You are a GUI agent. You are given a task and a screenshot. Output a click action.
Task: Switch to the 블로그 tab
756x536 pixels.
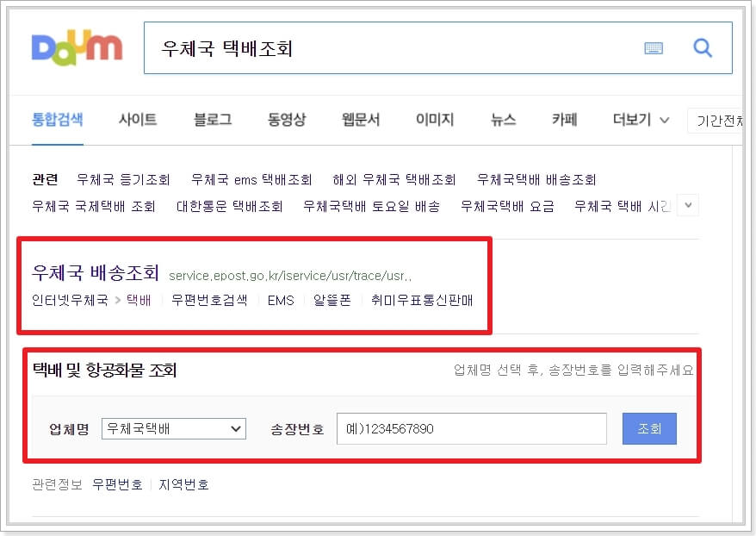coord(212,121)
